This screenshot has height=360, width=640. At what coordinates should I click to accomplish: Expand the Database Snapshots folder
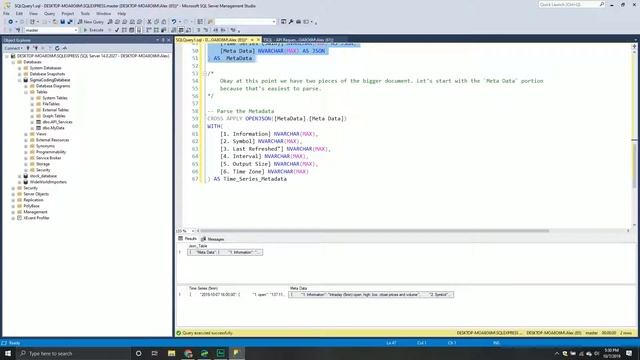click(19, 74)
